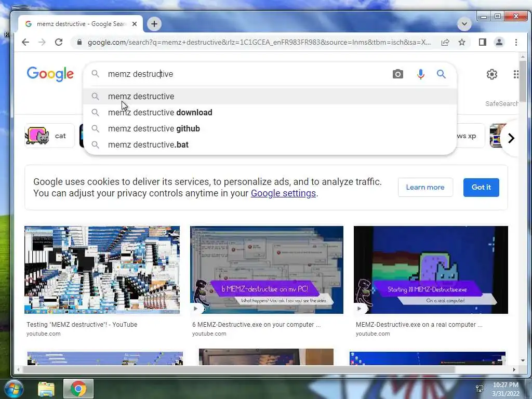Viewport: 532px width, 399px height.
Task: Select the memz destructive browser tab
Action: 81,24
